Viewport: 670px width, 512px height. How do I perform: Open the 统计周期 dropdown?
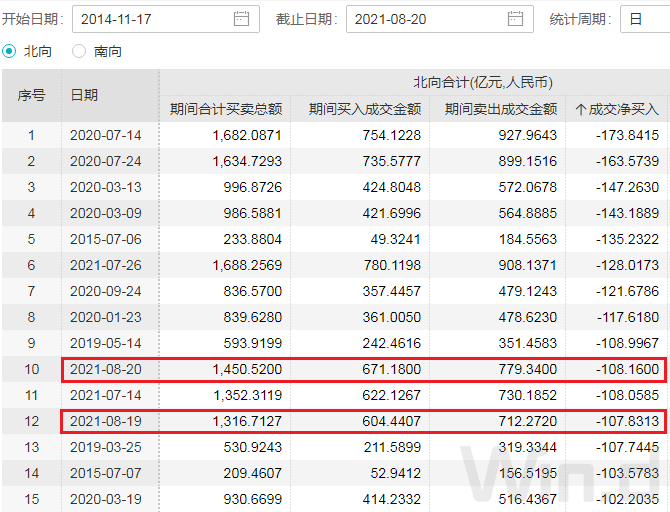coord(644,19)
